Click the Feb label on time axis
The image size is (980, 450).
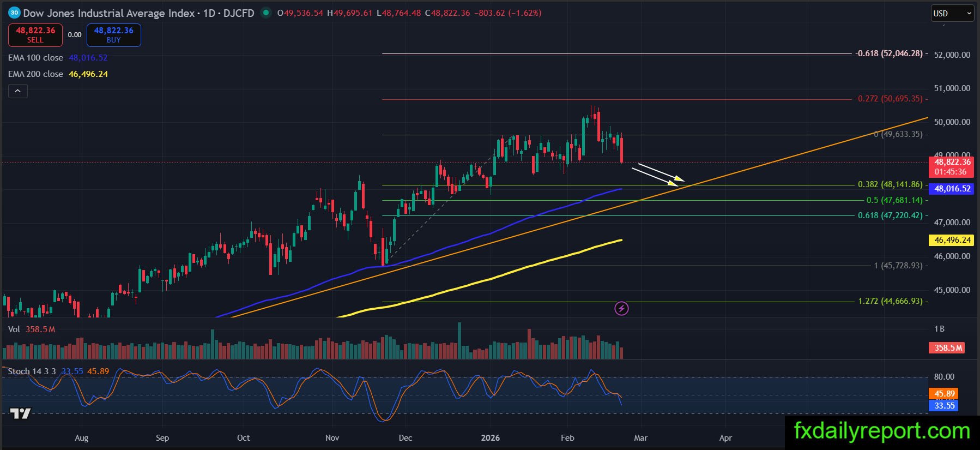click(x=567, y=438)
